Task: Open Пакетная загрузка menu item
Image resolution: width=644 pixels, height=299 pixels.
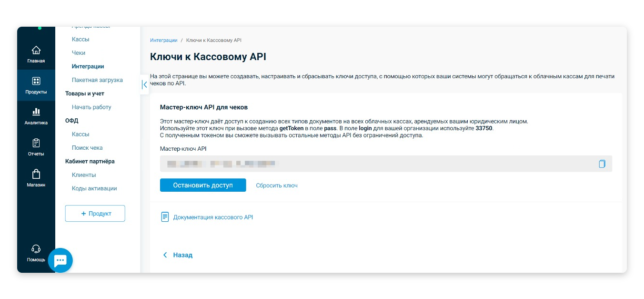Action: (97, 80)
